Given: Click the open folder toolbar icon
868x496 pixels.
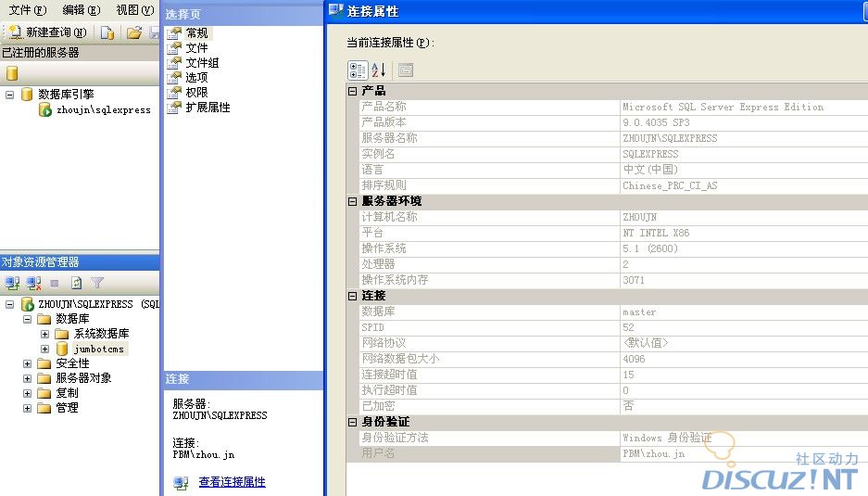Looking at the screenshot, I should click(134, 33).
